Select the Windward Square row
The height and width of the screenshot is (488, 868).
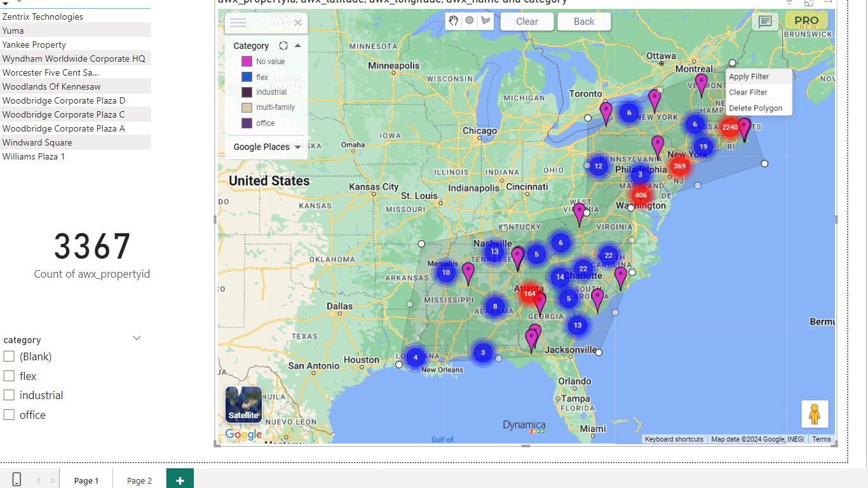pos(76,142)
